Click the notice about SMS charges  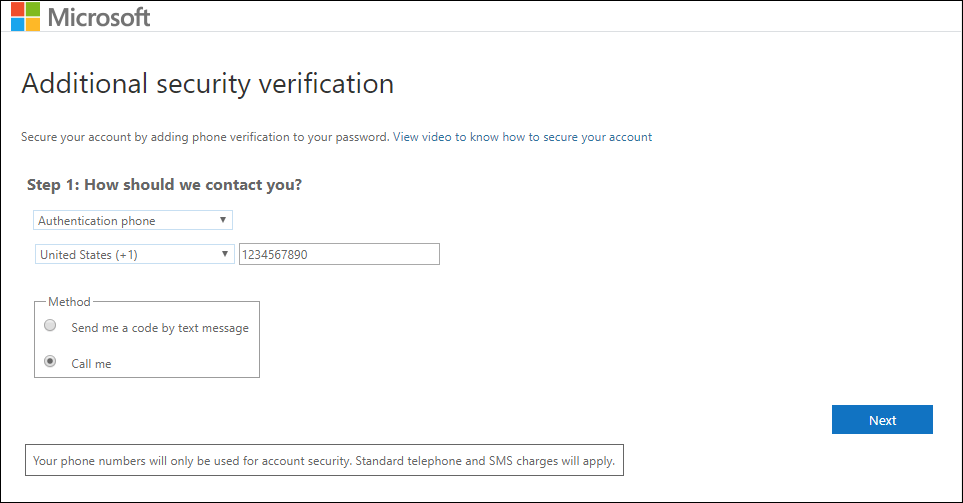coord(324,461)
